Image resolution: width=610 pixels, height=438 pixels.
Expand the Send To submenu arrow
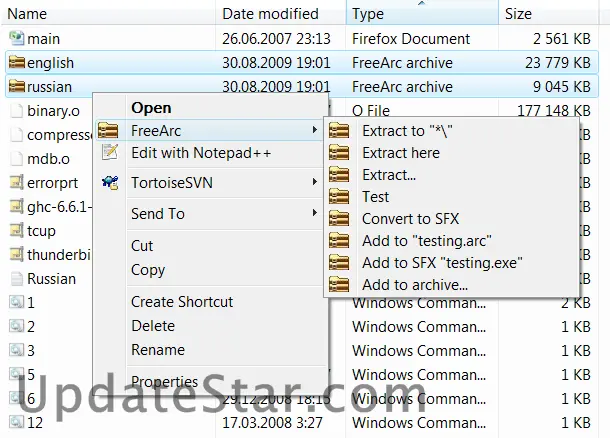point(314,212)
